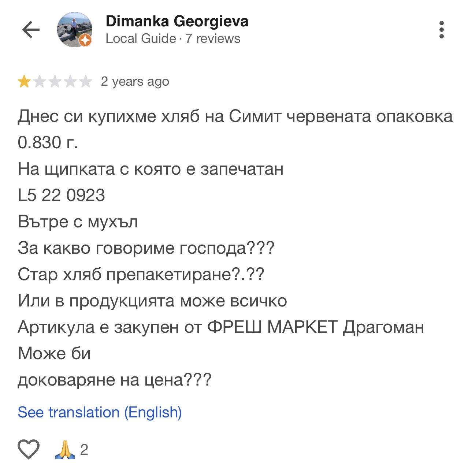Go back using the left arrow
468x476 pixels.
tap(31, 30)
